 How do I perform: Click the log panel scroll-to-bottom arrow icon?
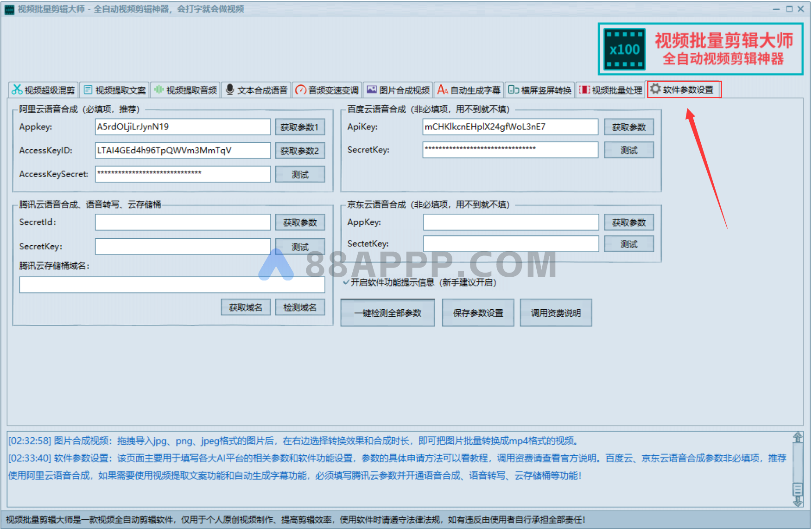[x=798, y=501]
